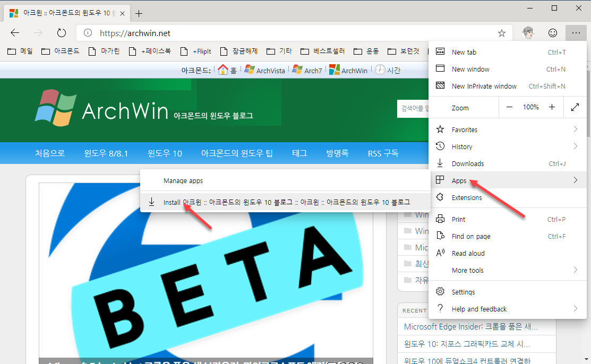Expand More tools submenu
The width and height of the screenshot is (591, 364).
[507, 270]
